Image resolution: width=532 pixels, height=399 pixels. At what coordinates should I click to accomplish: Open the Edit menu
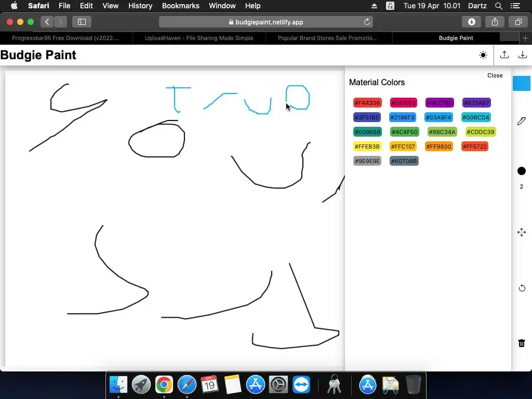86,6
